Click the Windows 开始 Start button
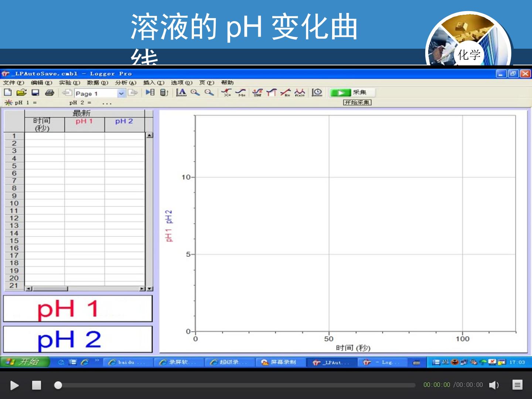The width and height of the screenshot is (532, 399). [x=25, y=362]
